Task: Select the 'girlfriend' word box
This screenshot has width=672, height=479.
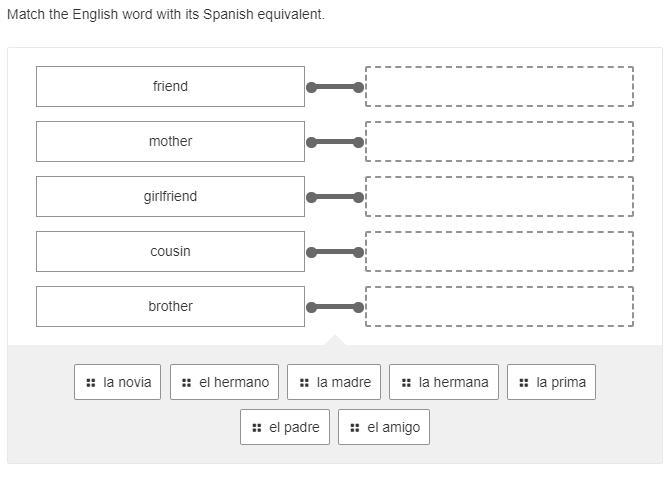Action: [170, 197]
